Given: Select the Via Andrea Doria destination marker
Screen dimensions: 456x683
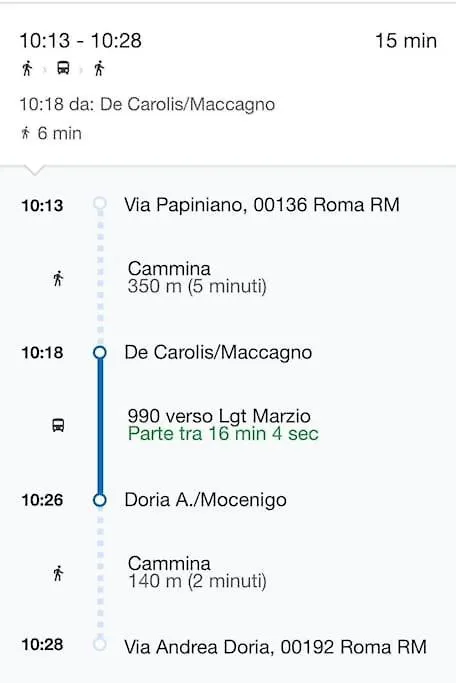Looking at the screenshot, I should click(100, 644).
